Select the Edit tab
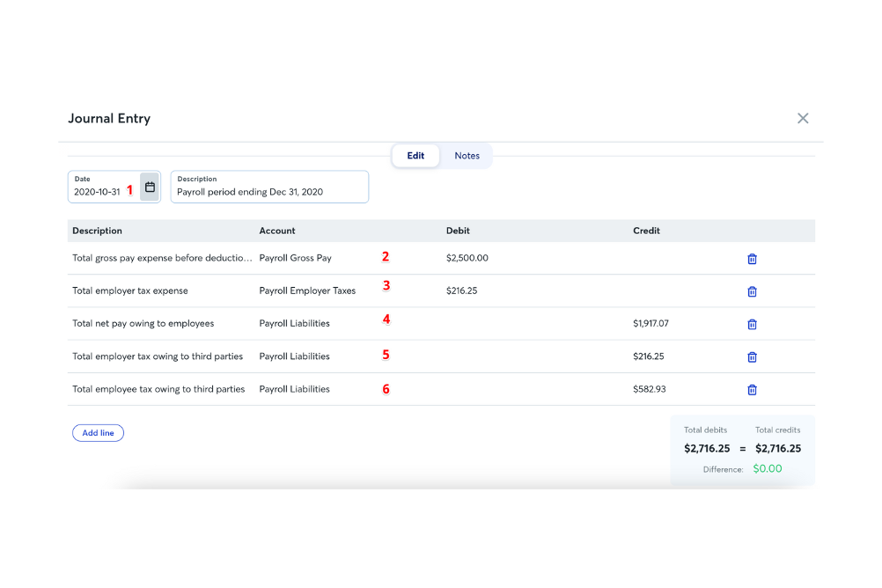The width and height of the screenshot is (882, 588). click(x=415, y=155)
